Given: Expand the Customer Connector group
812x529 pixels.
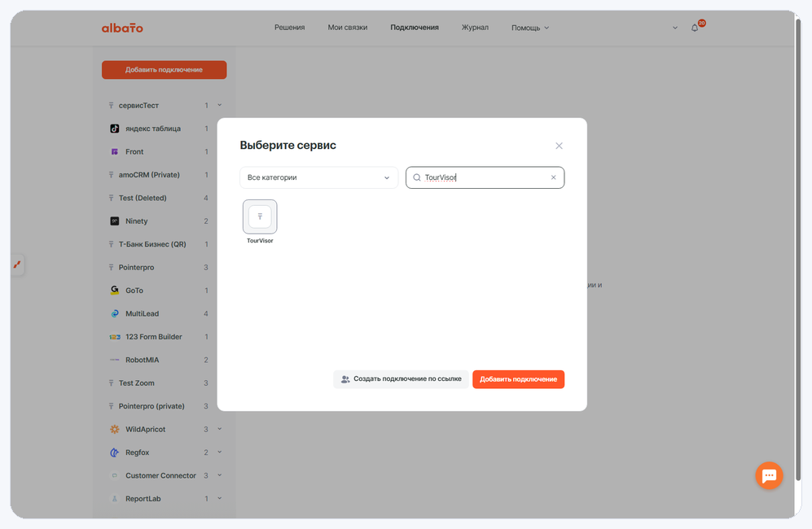Looking at the screenshot, I should (220, 475).
